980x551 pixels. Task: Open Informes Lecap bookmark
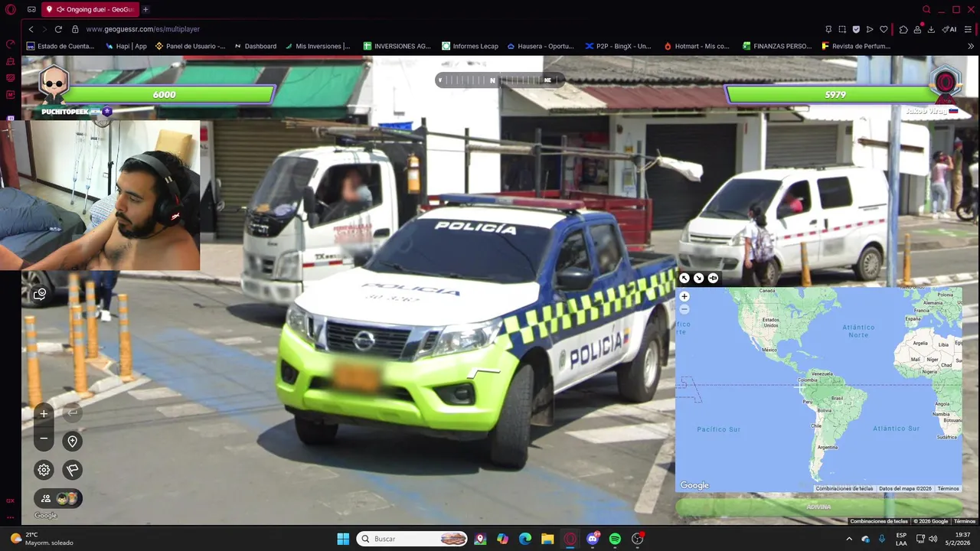470,46
